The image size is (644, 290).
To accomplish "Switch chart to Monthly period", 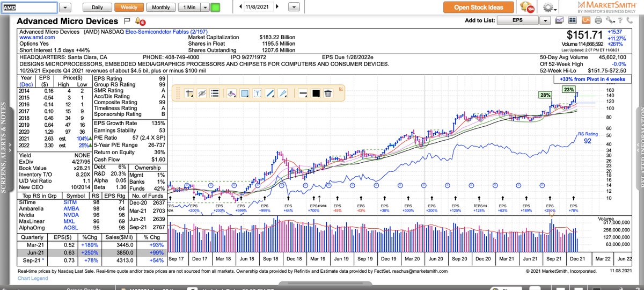I will coord(160,8).
